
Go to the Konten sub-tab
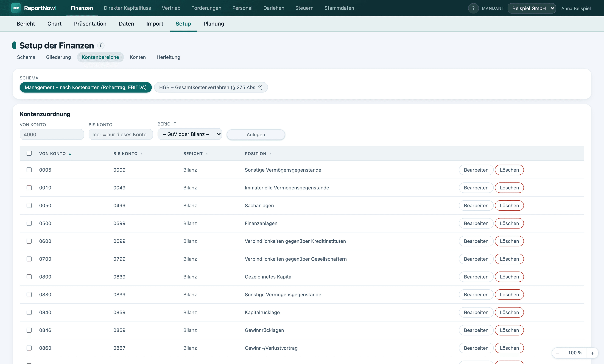pyautogui.click(x=138, y=57)
